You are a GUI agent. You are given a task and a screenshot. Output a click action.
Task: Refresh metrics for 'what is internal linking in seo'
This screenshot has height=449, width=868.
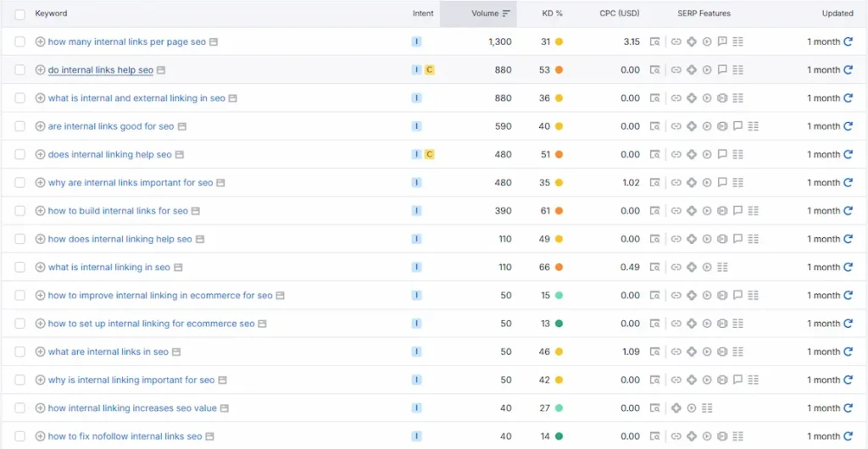coord(848,267)
